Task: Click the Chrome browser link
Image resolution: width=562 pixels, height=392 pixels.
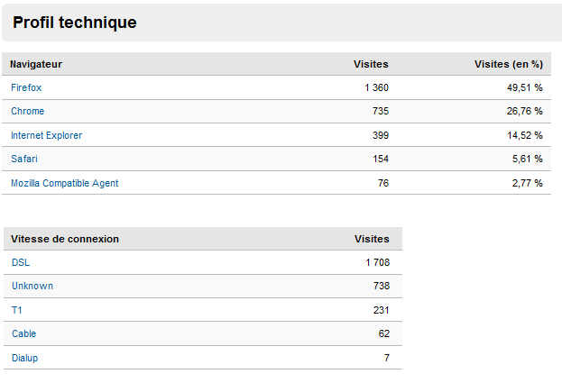Action: point(27,111)
